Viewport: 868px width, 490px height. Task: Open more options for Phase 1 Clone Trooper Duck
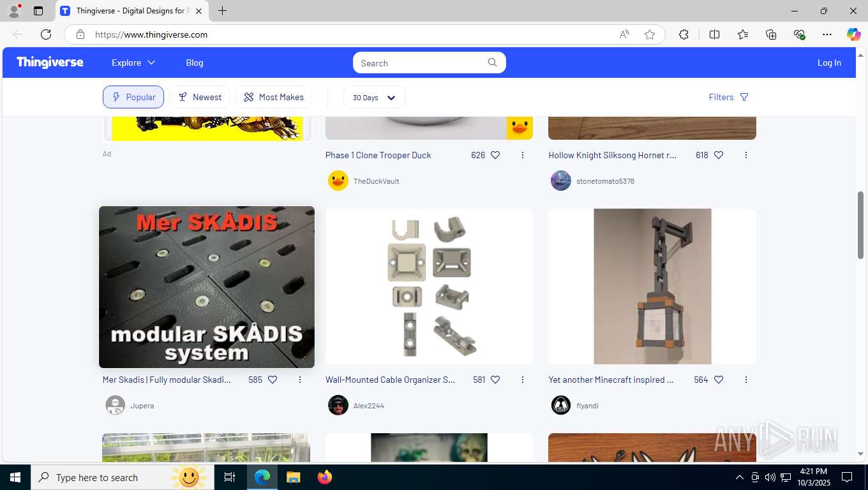click(523, 155)
